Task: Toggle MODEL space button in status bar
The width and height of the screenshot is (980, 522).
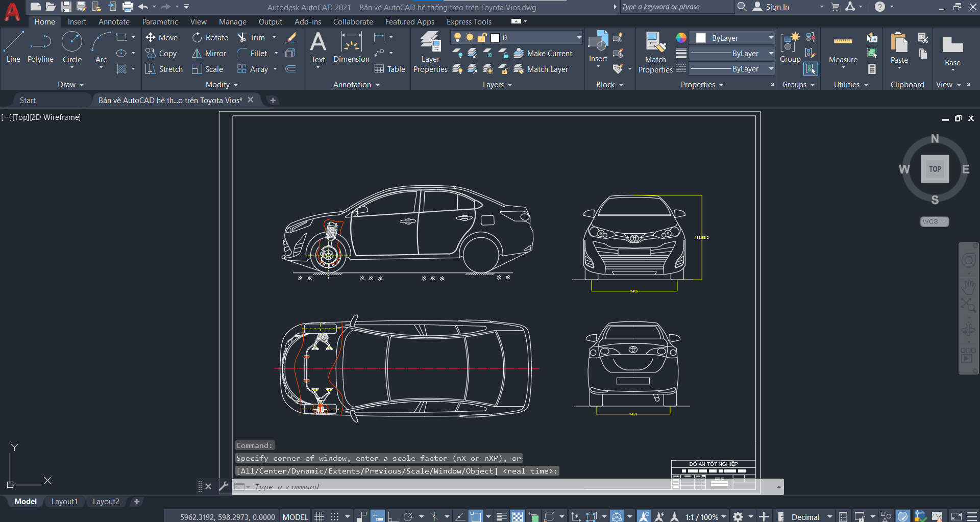Action: pos(295,516)
